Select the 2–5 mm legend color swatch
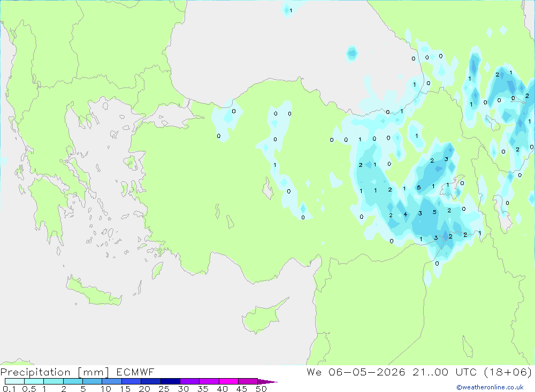535x392 pixels. coord(73,381)
